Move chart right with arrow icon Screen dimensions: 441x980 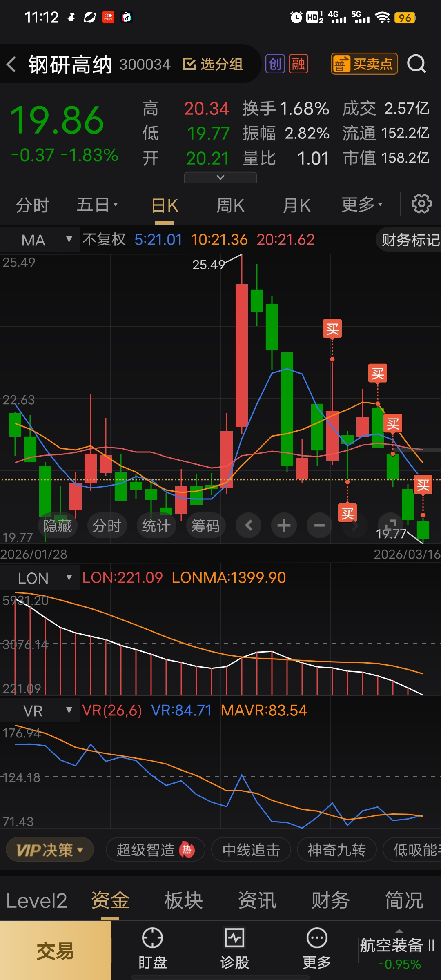coord(355,525)
